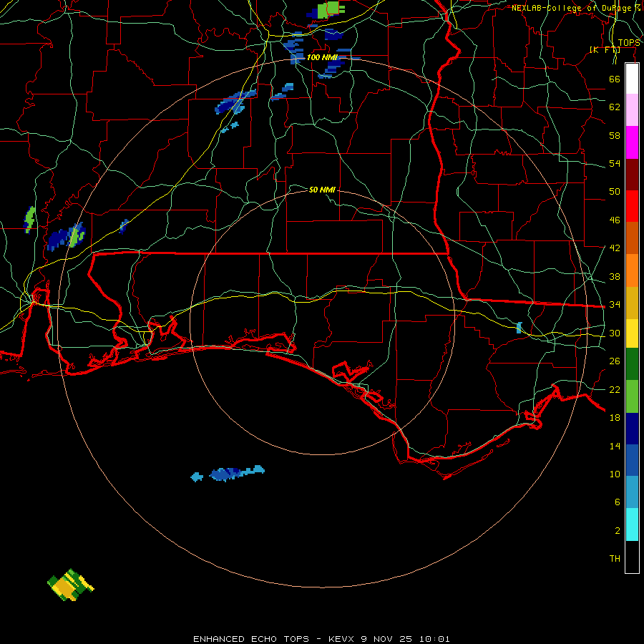Click the 14 legend value
This screenshot has height=644, width=644.
615,446
